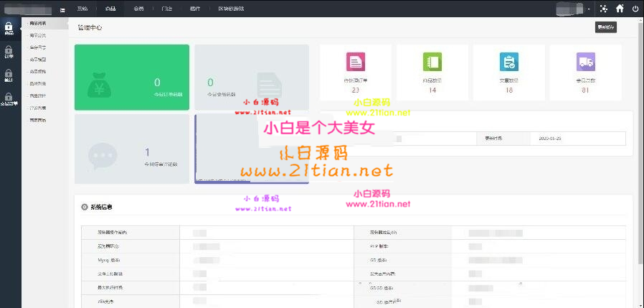Select the count value 14
The width and height of the screenshot is (644, 308).
click(x=432, y=90)
